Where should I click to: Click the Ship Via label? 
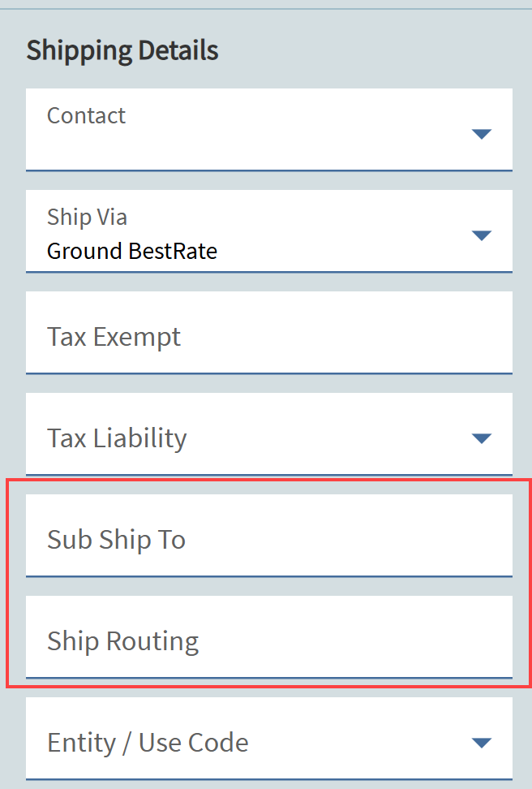tap(87, 217)
